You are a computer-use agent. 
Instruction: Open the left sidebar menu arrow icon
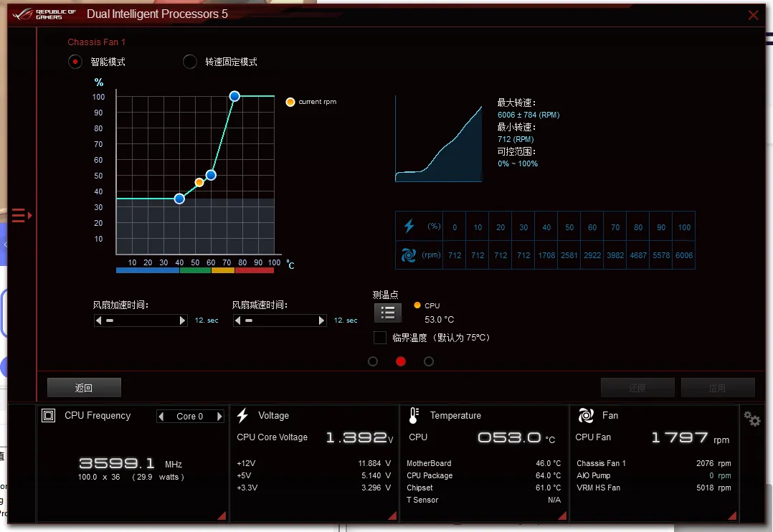[22, 216]
